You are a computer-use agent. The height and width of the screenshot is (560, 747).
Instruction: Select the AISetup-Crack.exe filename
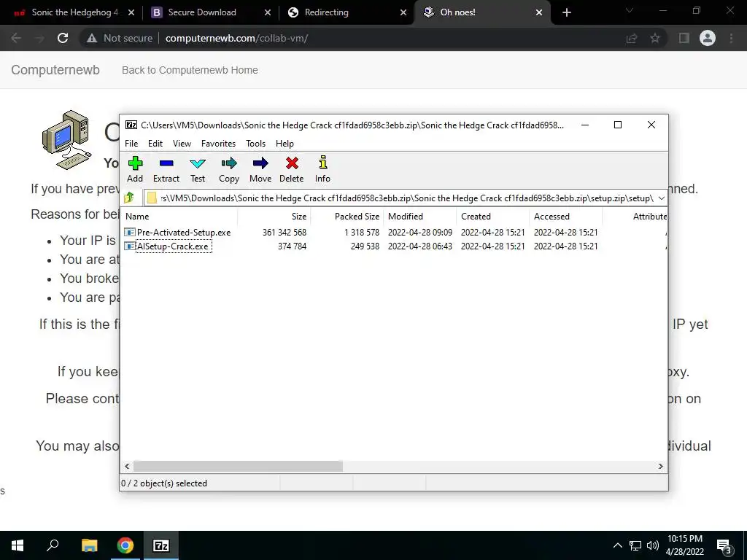pos(173,246)
